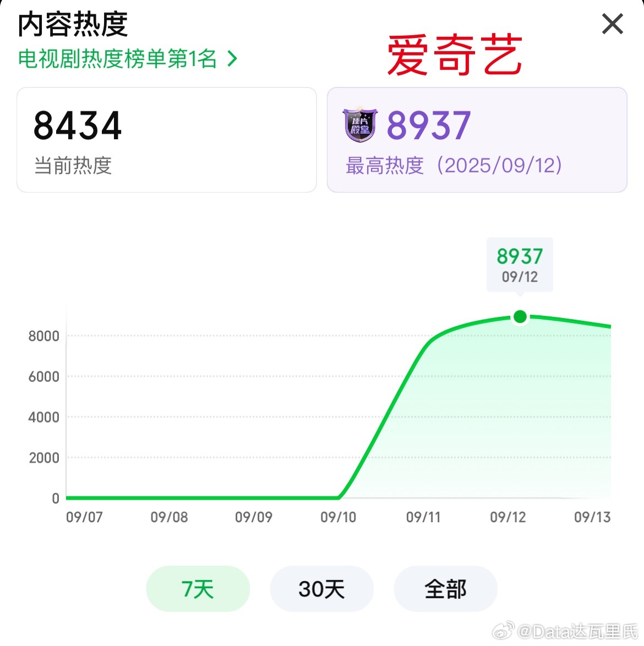This screenshot has height=646, width=644.
Task: Close the 内容热度 panel with the X
Action: (x=612, y=24)
